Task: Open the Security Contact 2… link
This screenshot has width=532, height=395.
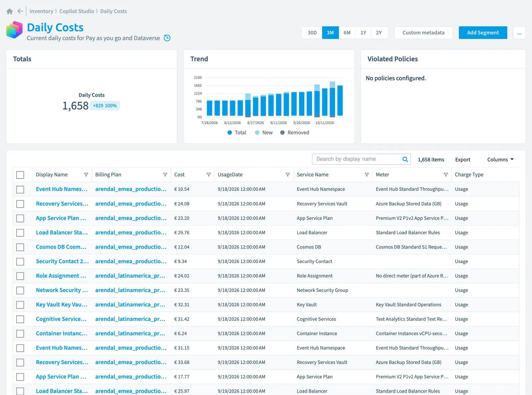Action: (62, 261)
